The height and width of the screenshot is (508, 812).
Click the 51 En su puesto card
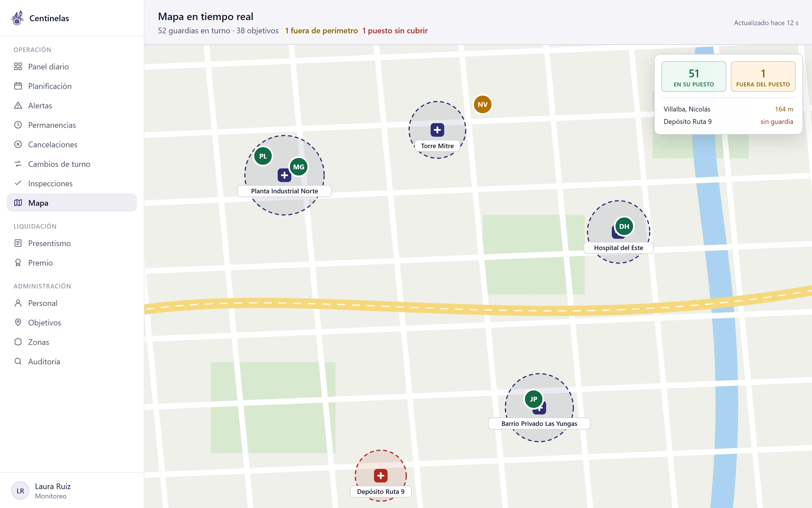pos(694,76)
